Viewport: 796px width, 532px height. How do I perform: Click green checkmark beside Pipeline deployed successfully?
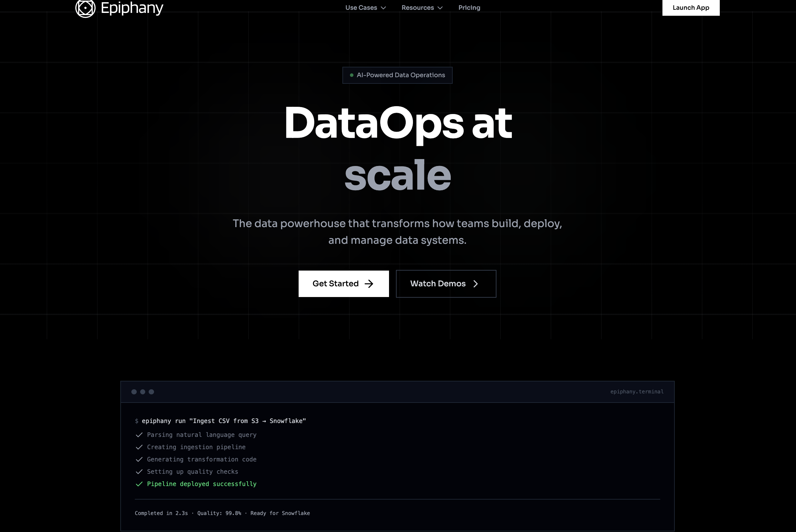click(x=139, y=484)
